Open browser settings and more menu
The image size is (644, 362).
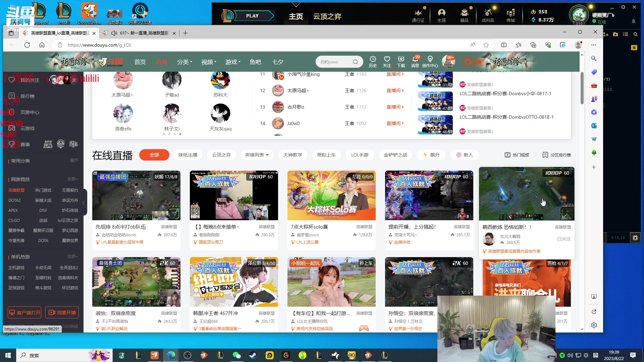click(594, 45)
